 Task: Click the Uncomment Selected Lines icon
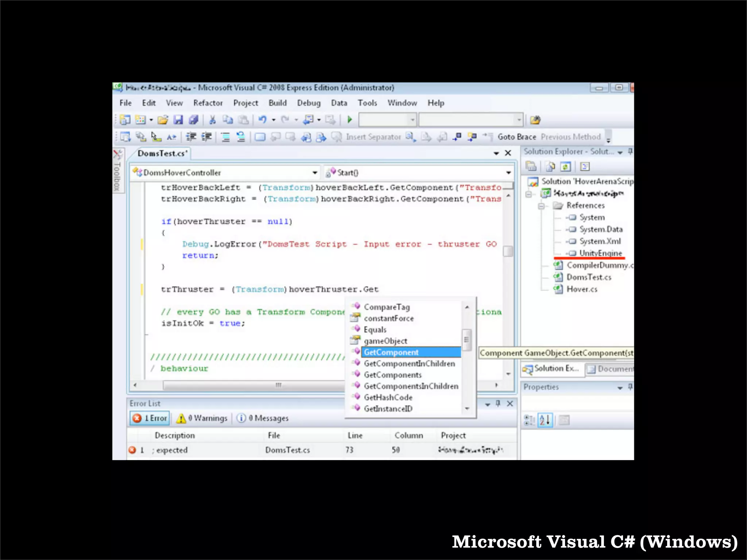pyautogui.click(x=241, y=137)
